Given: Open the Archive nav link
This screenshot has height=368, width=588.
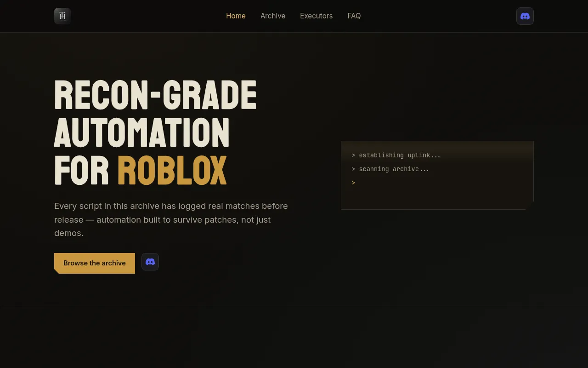Looking at the screenshot, I should point(273,16).
